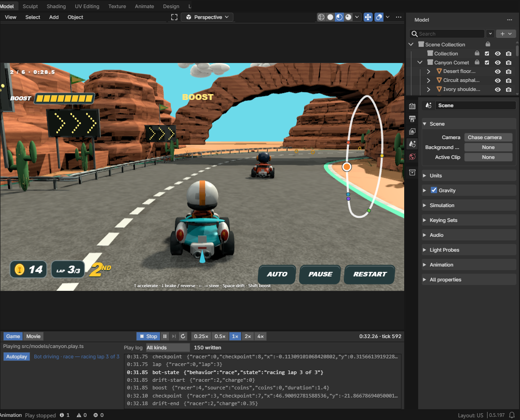Screen dimensions: 520x420
Task: Open the Shading workspace tab
Action: coord(56,6)
